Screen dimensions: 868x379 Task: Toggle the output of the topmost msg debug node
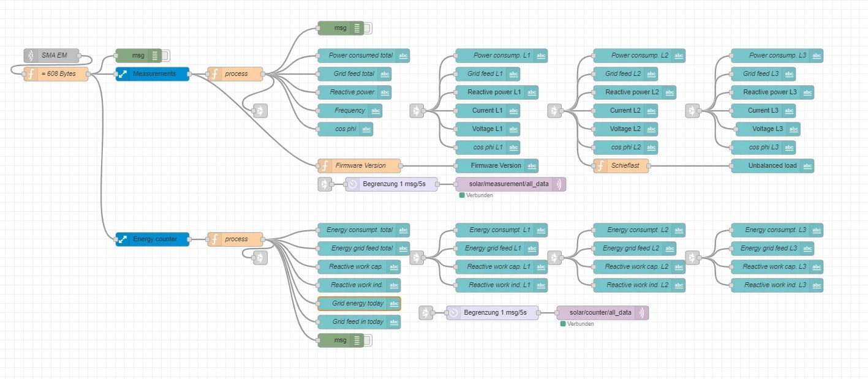366,28
